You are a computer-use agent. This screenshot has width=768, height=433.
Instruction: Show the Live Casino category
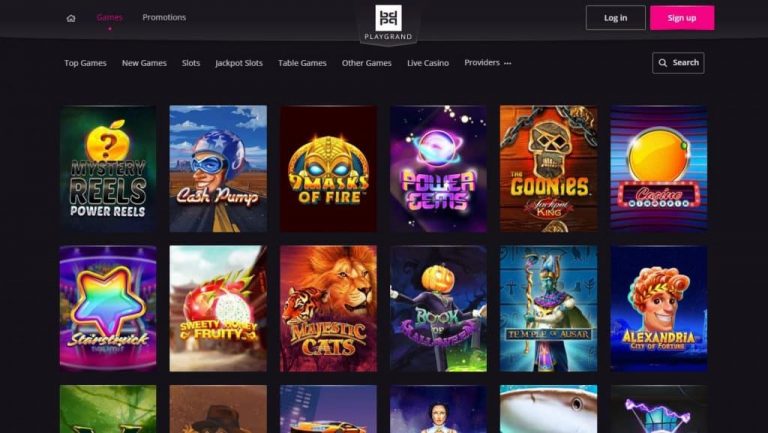428,63
